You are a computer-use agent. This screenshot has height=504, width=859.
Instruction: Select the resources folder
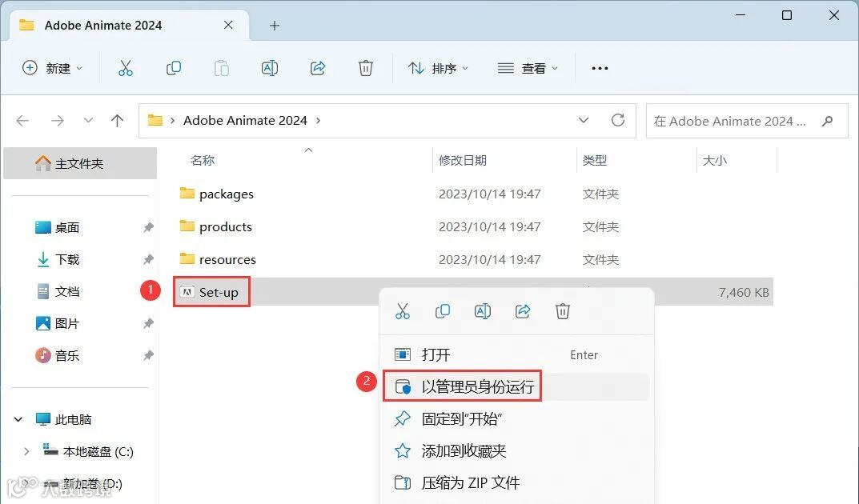point(227,259)
